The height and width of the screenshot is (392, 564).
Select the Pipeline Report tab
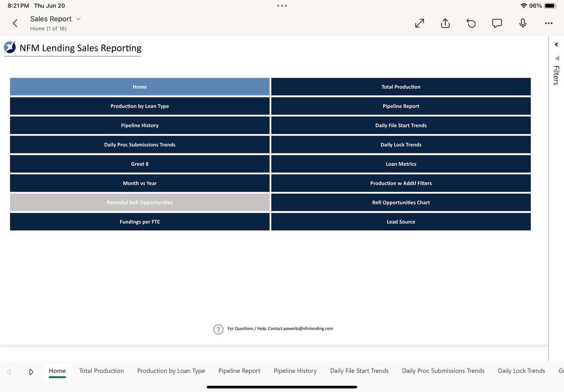[x=239, y=371]
